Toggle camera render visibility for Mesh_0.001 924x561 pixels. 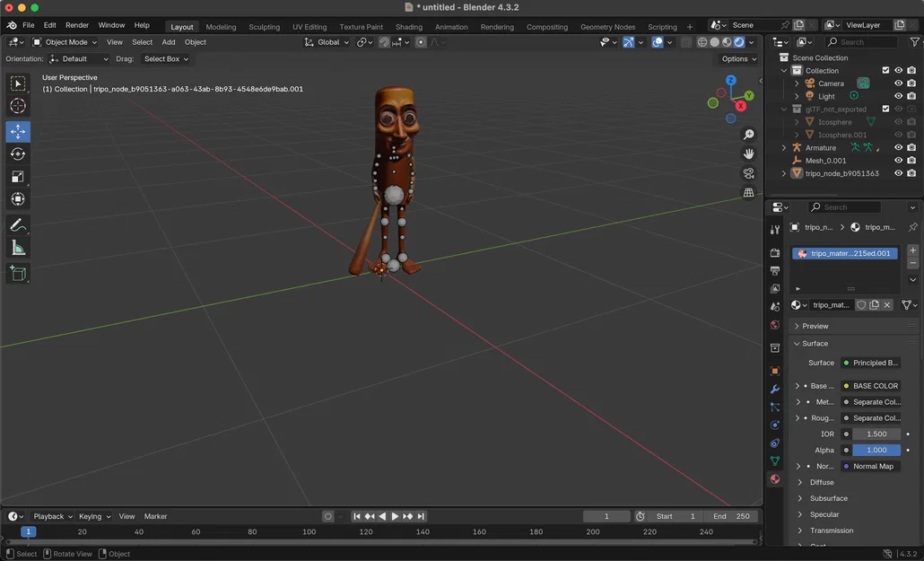[x=911, y=161]
